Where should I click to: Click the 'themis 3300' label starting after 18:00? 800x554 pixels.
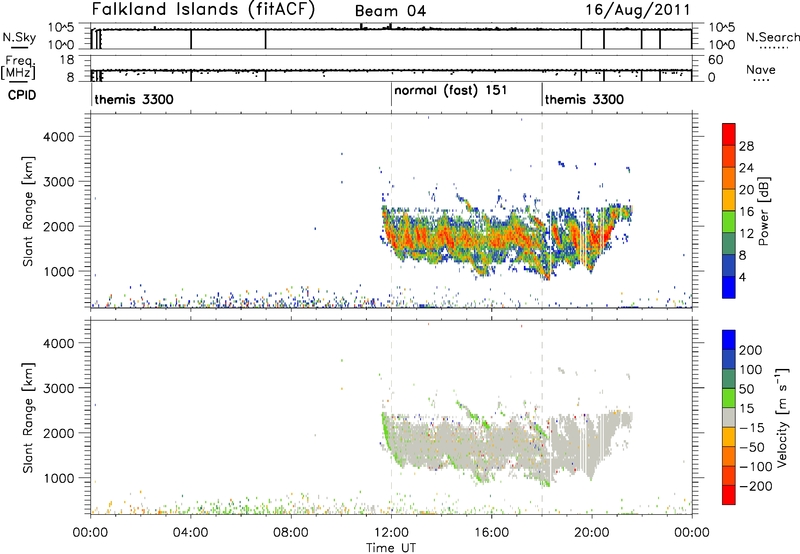584,99
